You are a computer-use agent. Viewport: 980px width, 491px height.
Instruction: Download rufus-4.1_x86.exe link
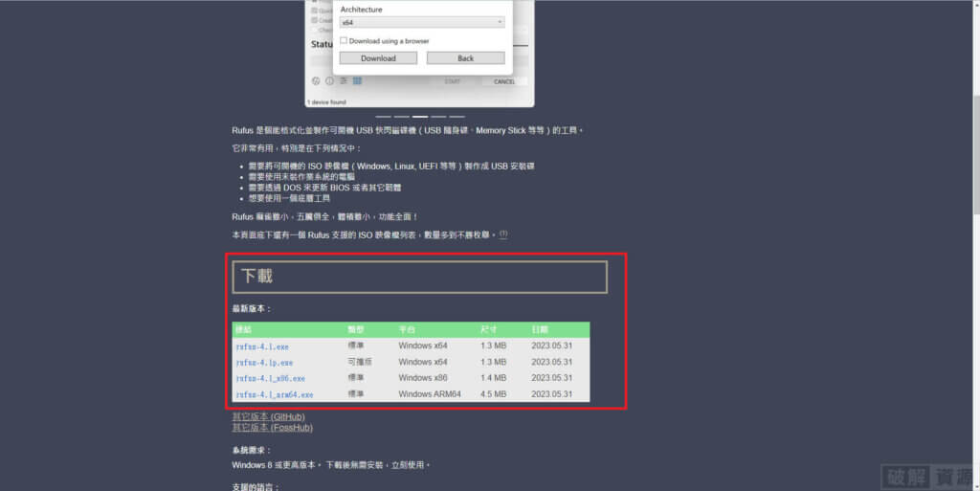click(270, 379)
